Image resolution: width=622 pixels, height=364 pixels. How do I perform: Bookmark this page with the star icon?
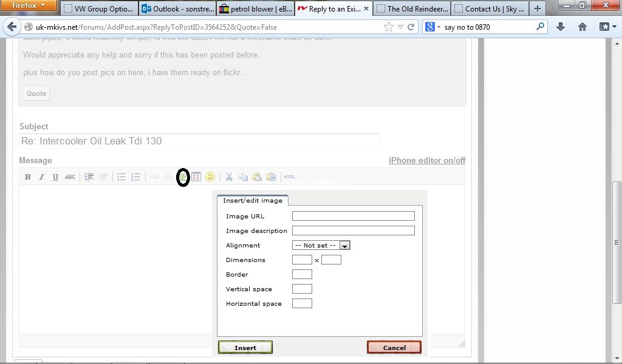point(389,27)
